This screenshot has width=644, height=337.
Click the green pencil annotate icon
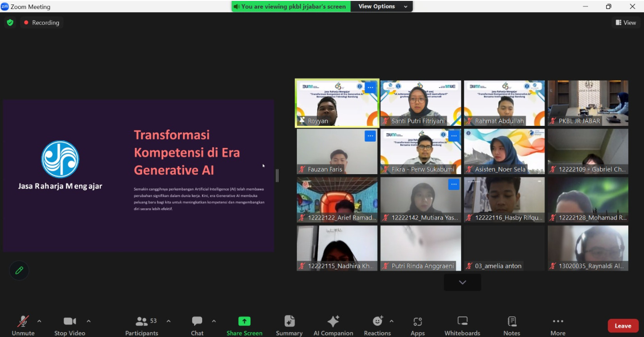pos(19,270)
